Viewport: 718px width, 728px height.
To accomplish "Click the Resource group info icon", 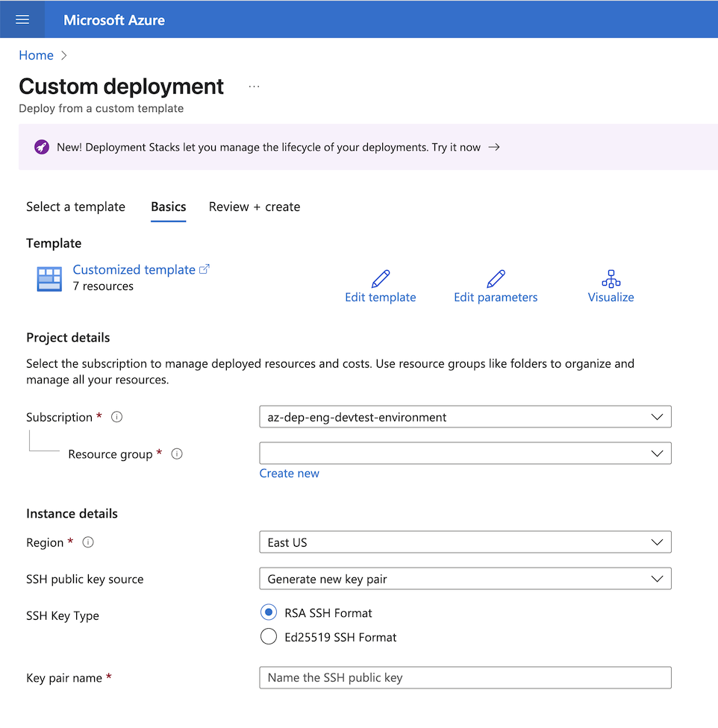I will (177, 454).
